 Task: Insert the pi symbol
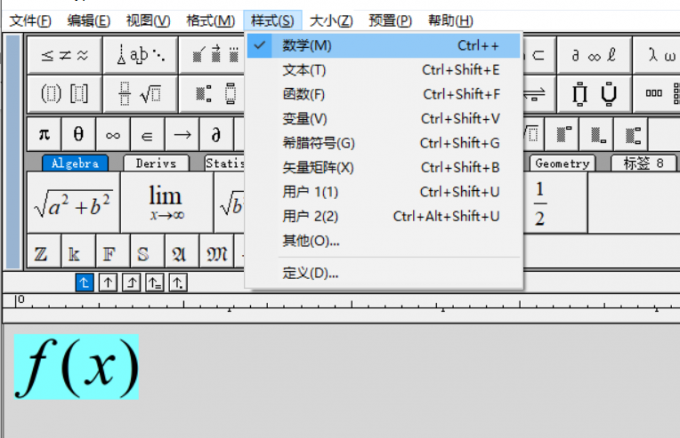click(44, 135)
